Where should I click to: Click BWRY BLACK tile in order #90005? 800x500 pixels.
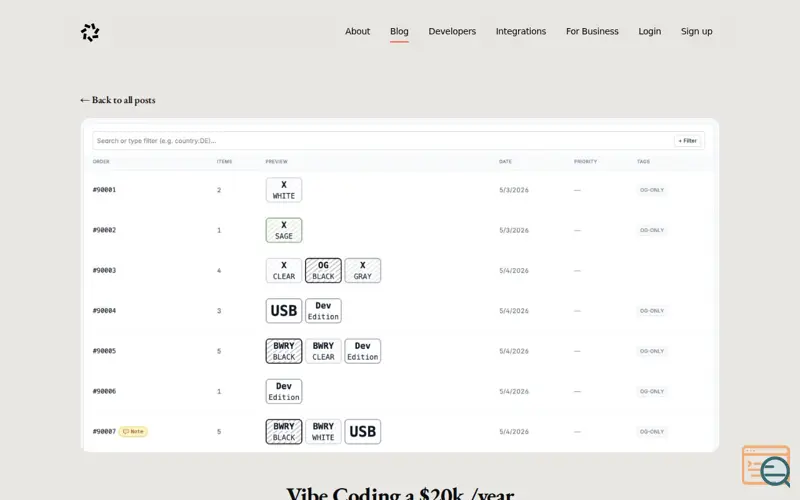tap(284, 351)
